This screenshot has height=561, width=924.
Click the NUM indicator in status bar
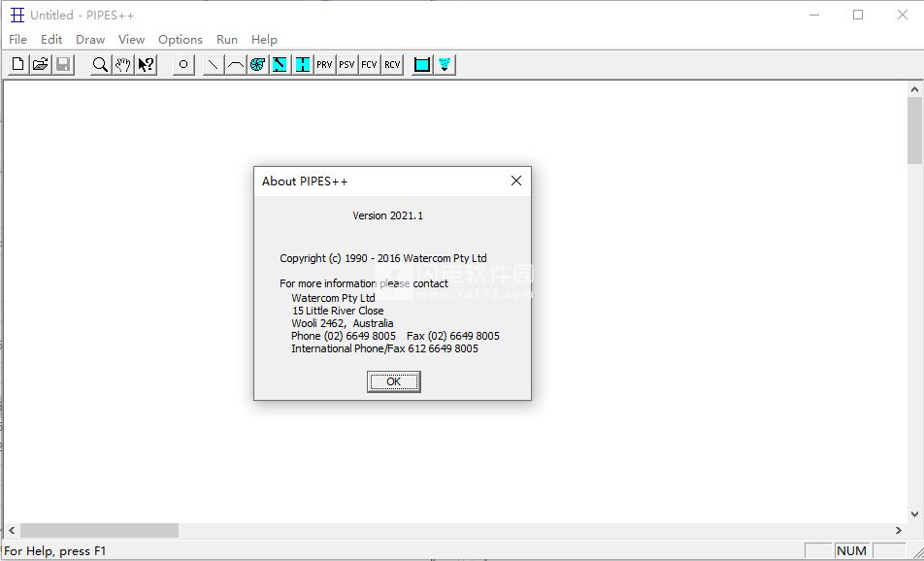[851, 551]
